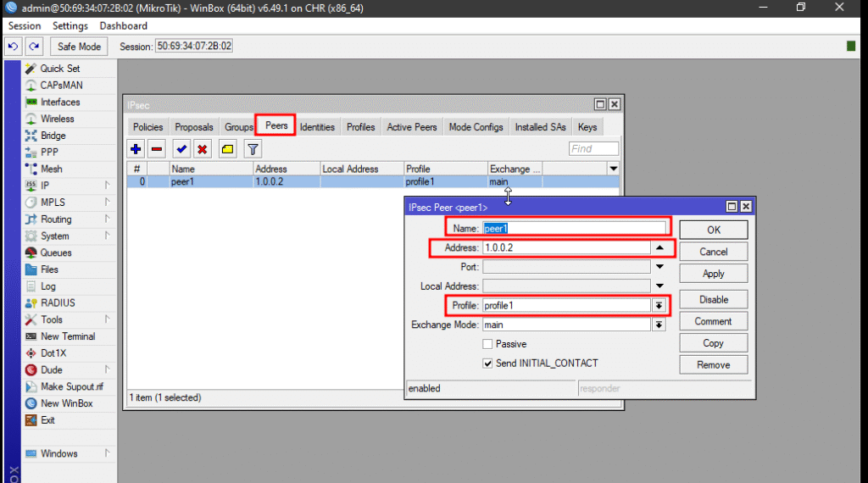Click the red X disable icon
Viewport: 868px width, 483px height.
pyautogui.click(x=203, y=149)
